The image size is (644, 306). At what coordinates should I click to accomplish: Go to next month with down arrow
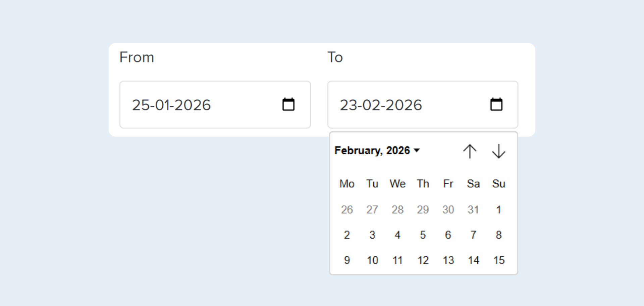498,151
